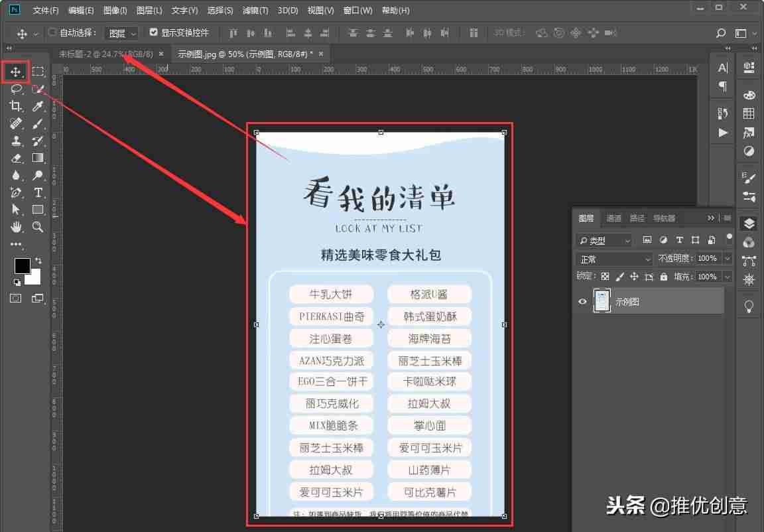This screenshot has width=764, height=532.
Task: Open the 窗口(W) menu
Action: [x=357, y=10]
